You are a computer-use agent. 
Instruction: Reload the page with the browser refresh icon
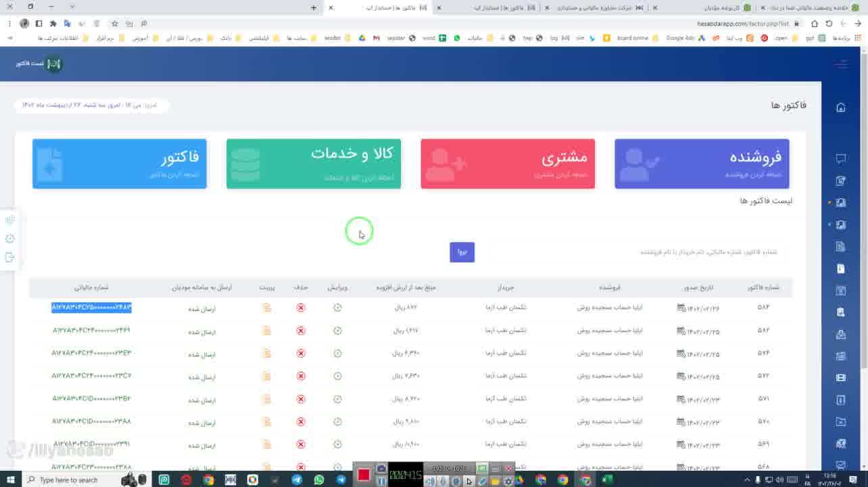coord(829,23)
